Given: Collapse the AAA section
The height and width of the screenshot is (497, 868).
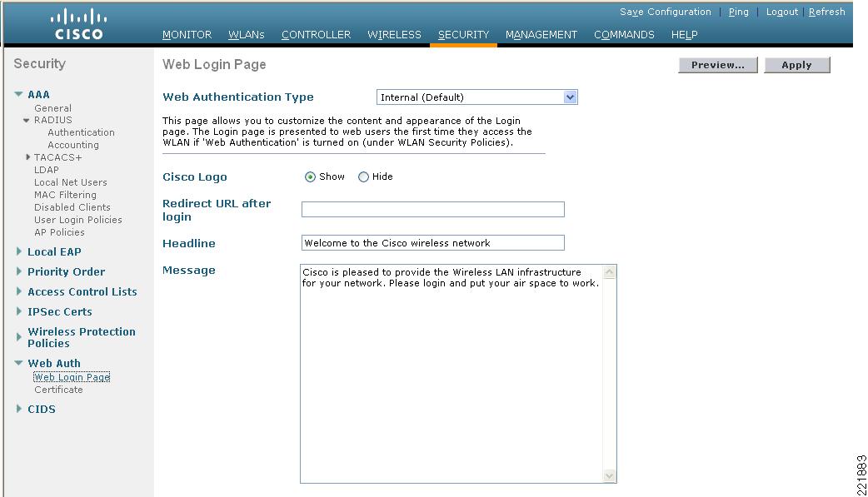Looking at the screenshot, I should point(19,95).
